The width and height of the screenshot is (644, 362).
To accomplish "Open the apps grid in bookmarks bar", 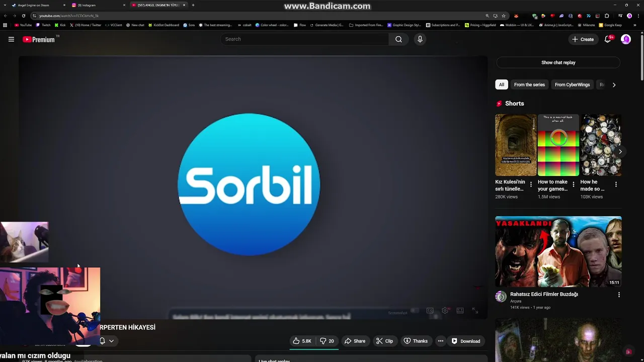I will point(5,25).
